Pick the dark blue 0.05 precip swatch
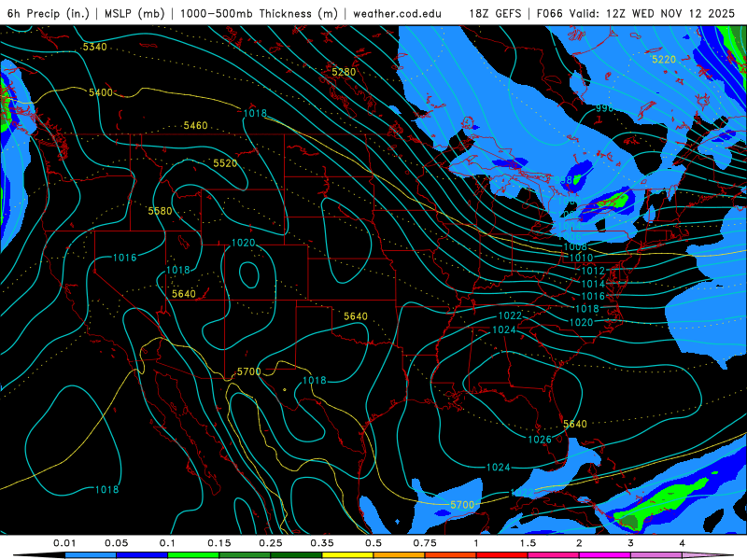 [x=143, y=555]
